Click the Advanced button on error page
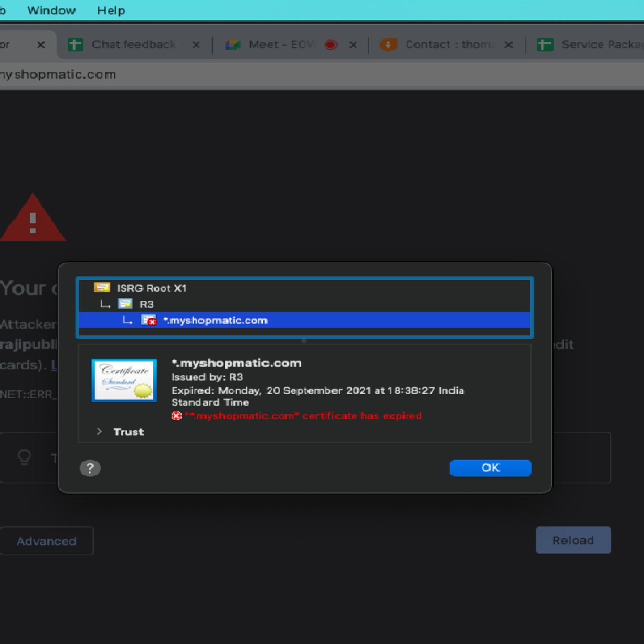This screenshot has width=644, height=644. coord(47,541)
